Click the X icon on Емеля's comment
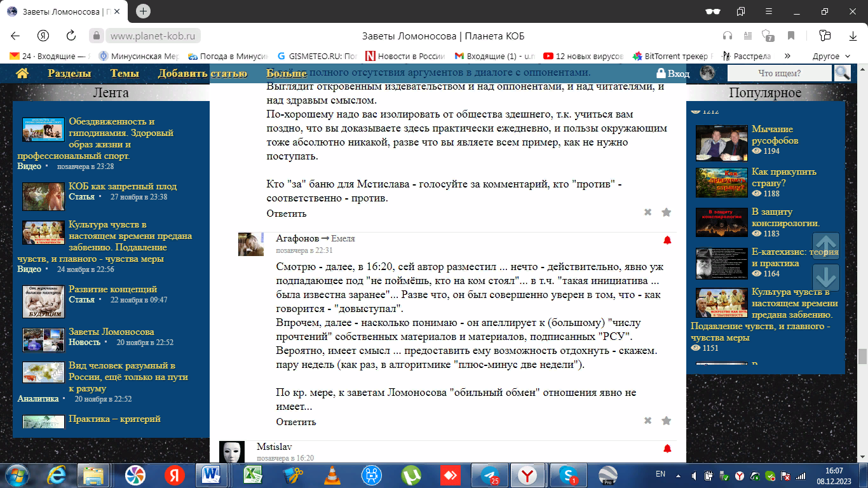The image size is (868, 488). [x=648, y=212]
